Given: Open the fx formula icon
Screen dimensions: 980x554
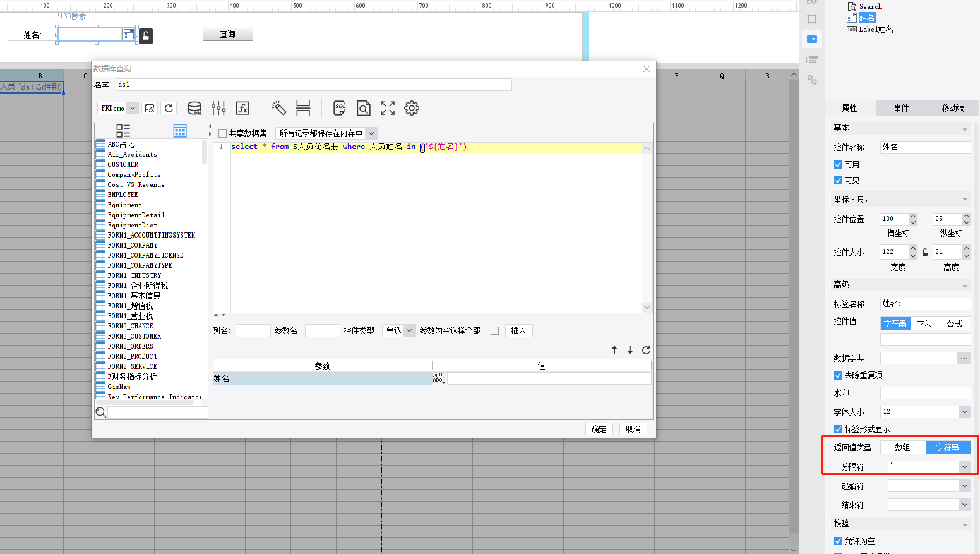Looking at the screenshot, I should tap(242, 108).
